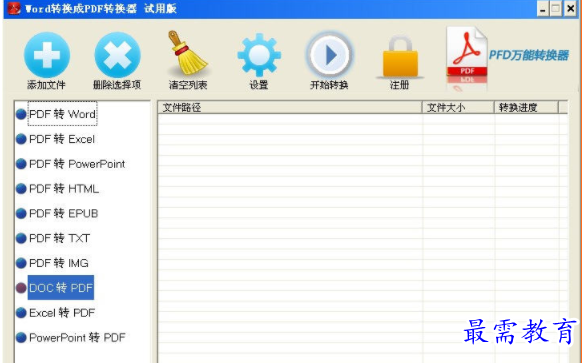Click the blue bullet beside PDF 转 Word
This screenshot has height=363, width=585.
tap(21, 114)
